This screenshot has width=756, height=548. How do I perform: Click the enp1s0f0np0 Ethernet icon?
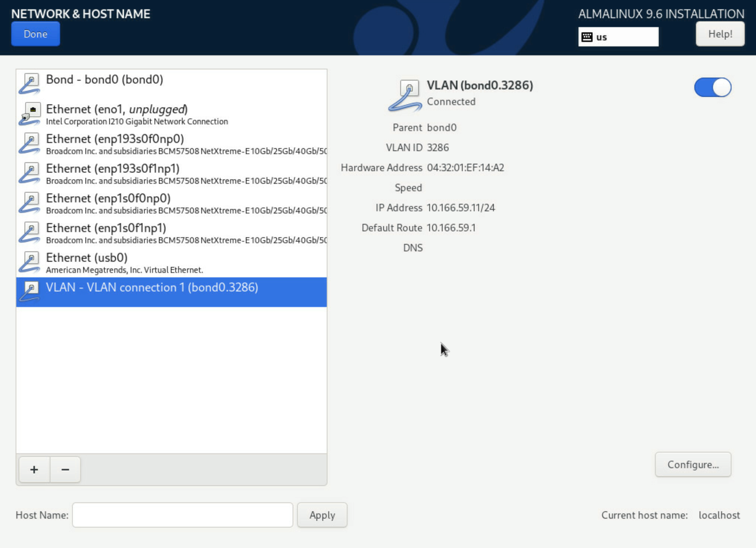point(29,203)
